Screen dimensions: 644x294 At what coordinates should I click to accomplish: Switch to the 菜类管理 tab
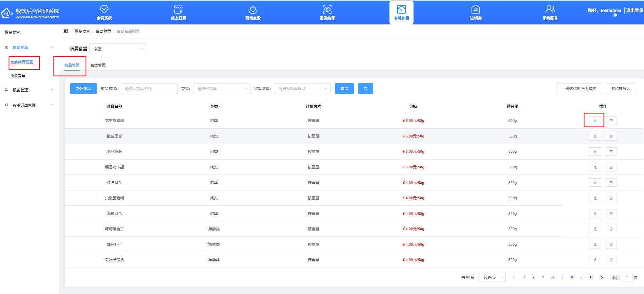point(98,65)
